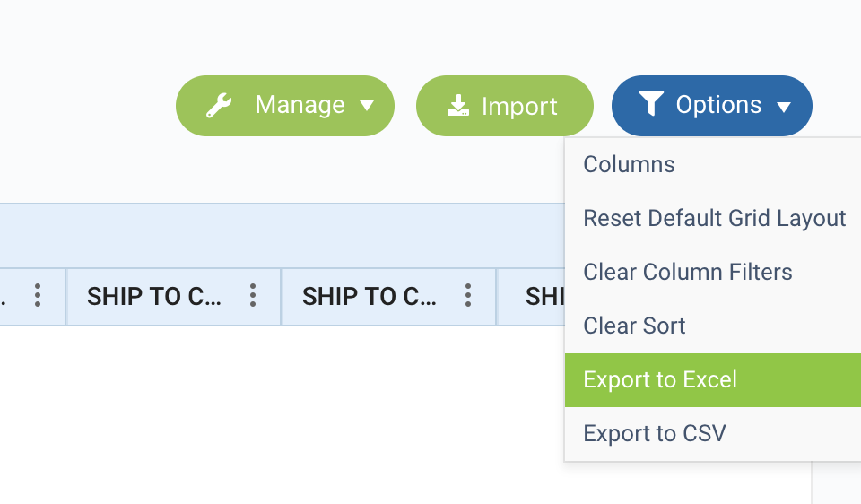Expand the Manage dropdown arrow
This screenshot has width=861, height=504.
(x=367, y=106)
